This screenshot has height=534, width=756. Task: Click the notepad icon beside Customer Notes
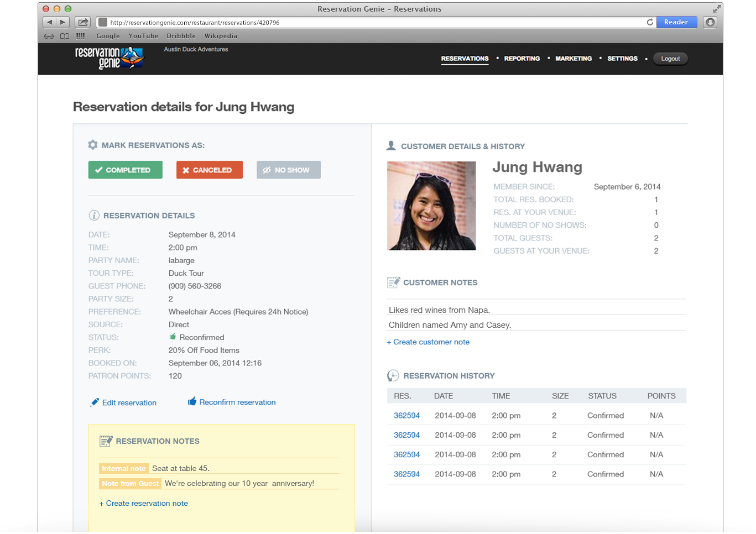pos(393,282)
